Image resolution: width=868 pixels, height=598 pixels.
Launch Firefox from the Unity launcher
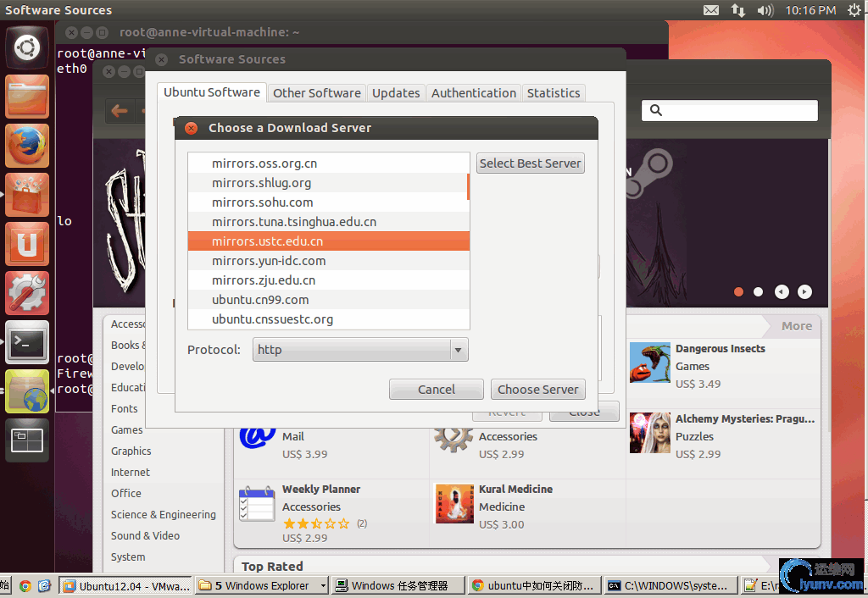(27, 146)
